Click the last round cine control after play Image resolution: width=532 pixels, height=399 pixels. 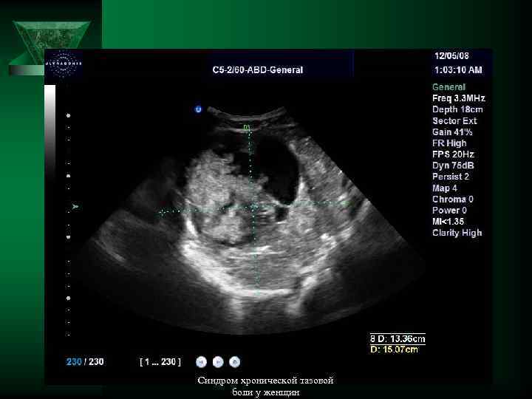[x=234, y=362]
